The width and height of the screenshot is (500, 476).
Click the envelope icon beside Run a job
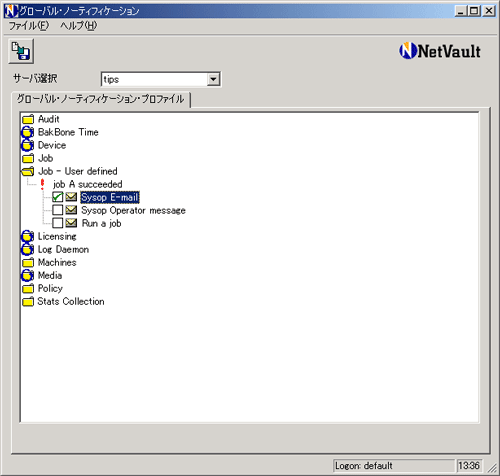pos(71,223)
